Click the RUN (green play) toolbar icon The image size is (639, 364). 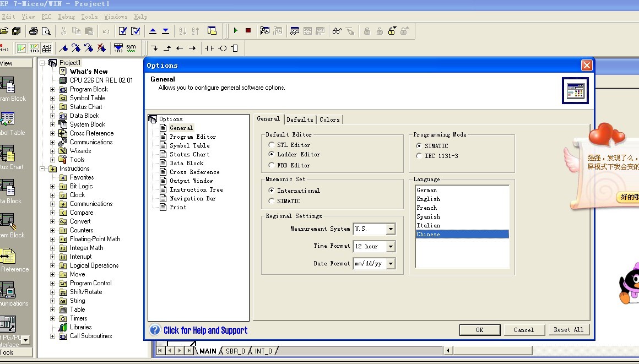236,31
